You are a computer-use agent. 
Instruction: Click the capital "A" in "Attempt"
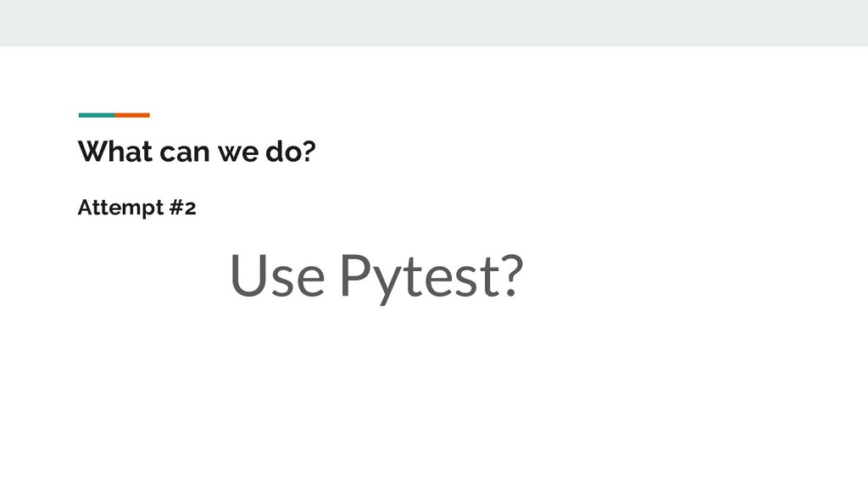[83, 208]
